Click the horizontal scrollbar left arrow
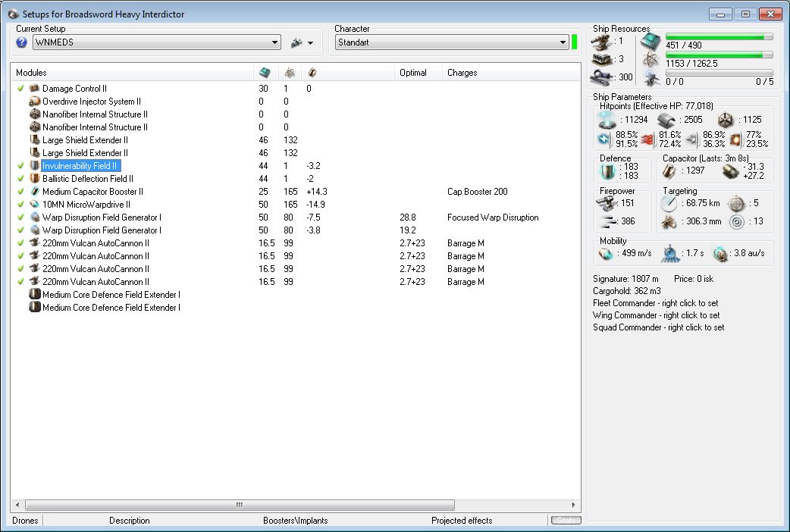This screenshot has height=532, width=790. (x=17, y=505)
